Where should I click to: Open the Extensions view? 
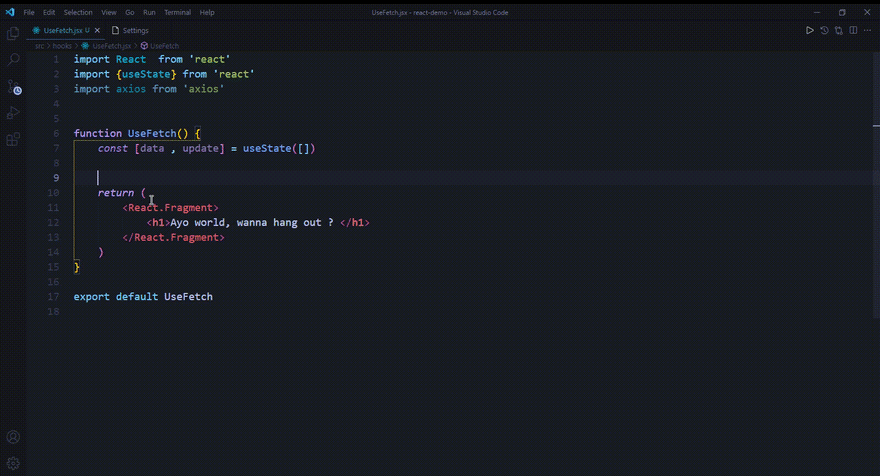pyautogui.click(x=13, y=139)
